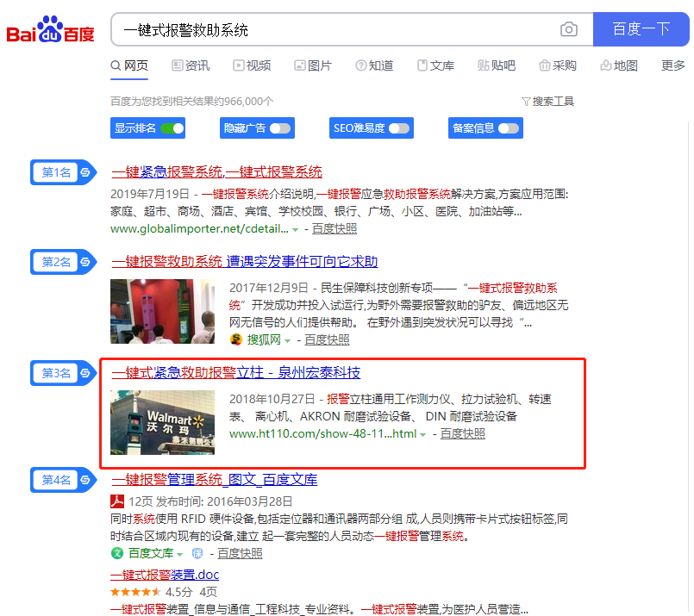Open the 一键式紧急救助报警立柱 result link
Image resolution: width=694 pixels, height=616 pixels.
click(236, 373)
